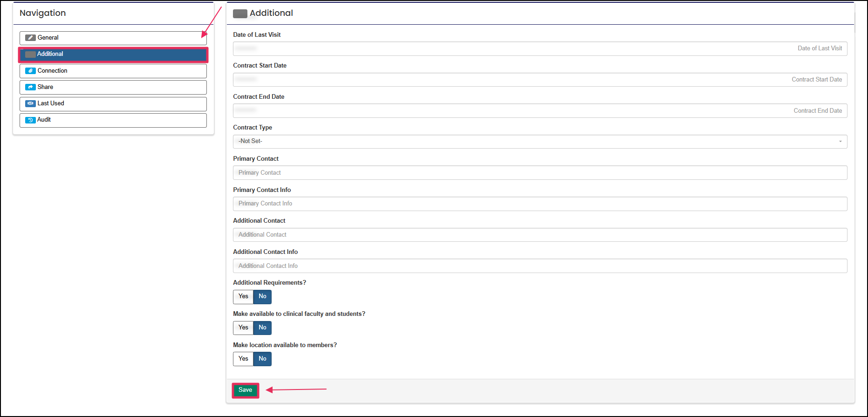Set No for location available to members
This screenshot has width=868, height=417.
coord(262,359)
